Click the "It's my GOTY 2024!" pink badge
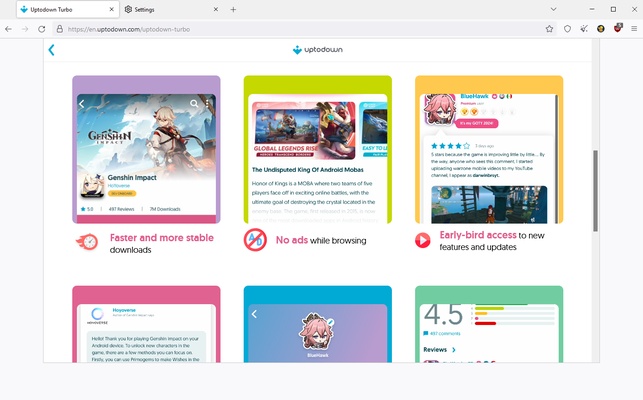The width and height of the screenshot is (643, 400). [x=477, y=123]
